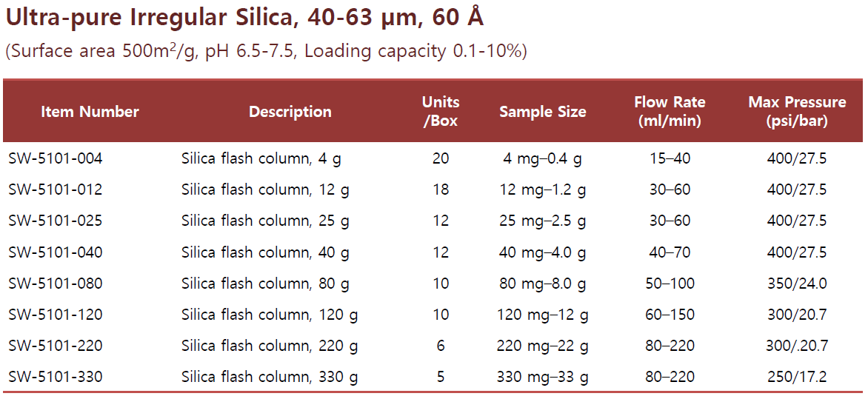Click the Description column header
This screenshot has width=868, height=399.
coord(290,112)
